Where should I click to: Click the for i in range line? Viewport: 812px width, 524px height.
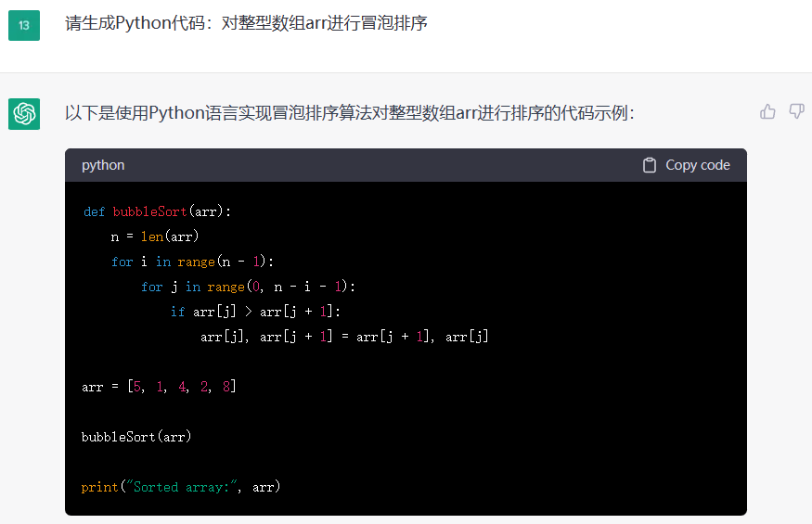193,262
